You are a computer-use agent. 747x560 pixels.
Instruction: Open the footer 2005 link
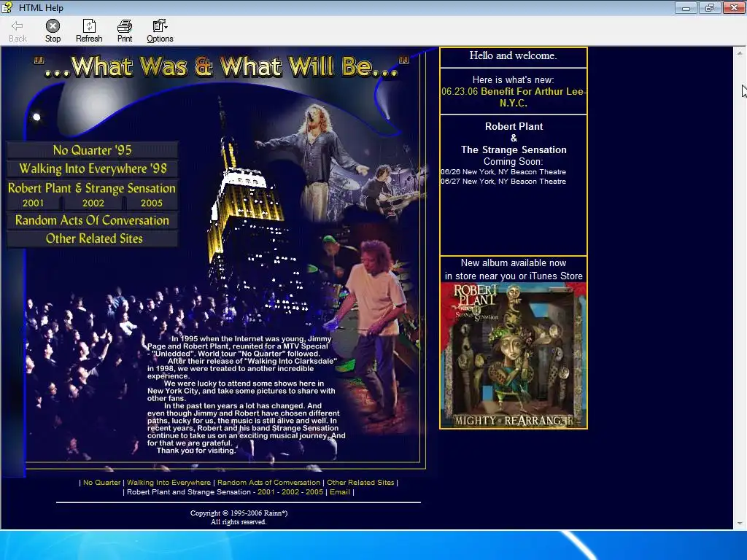(314, 492)
